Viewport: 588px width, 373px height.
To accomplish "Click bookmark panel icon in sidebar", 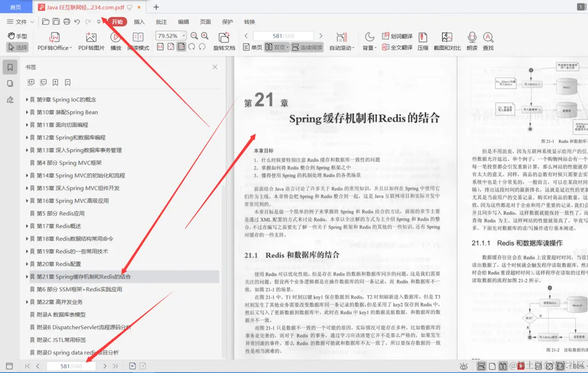I will (x=10, y=67).
